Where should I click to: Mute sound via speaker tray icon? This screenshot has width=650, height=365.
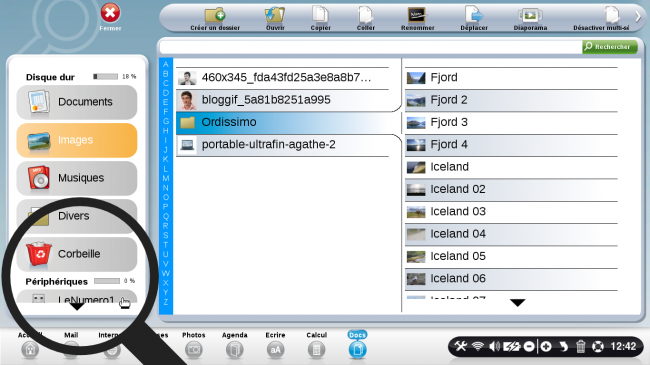[x=494, y=346]
